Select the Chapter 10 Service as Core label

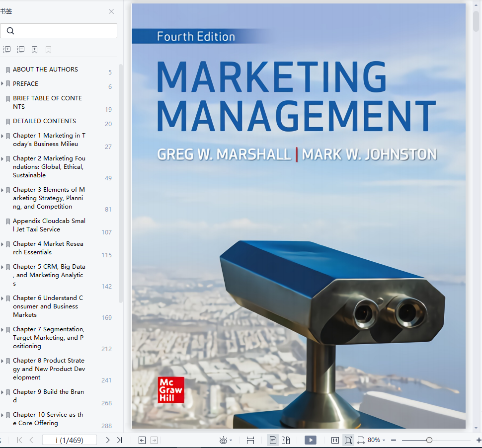[48, 419]
